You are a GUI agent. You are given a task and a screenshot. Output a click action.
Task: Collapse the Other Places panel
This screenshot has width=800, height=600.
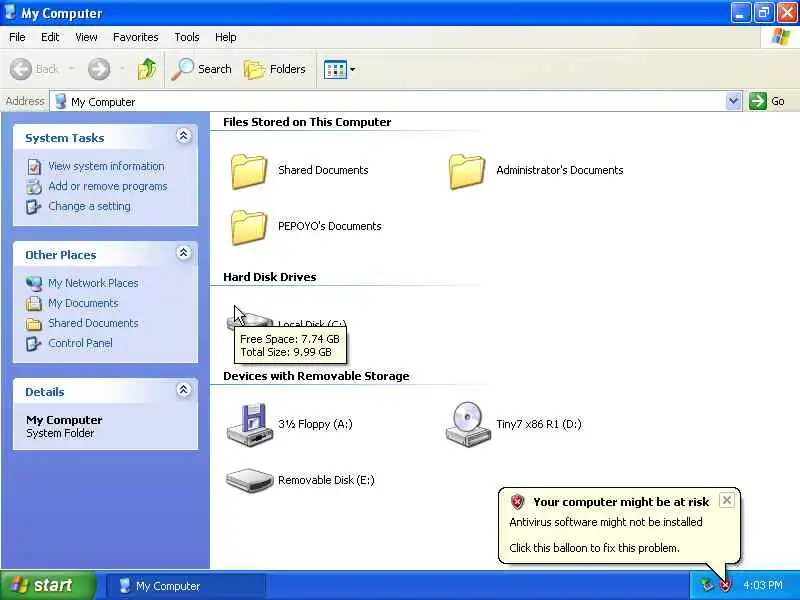pos(184,253)
